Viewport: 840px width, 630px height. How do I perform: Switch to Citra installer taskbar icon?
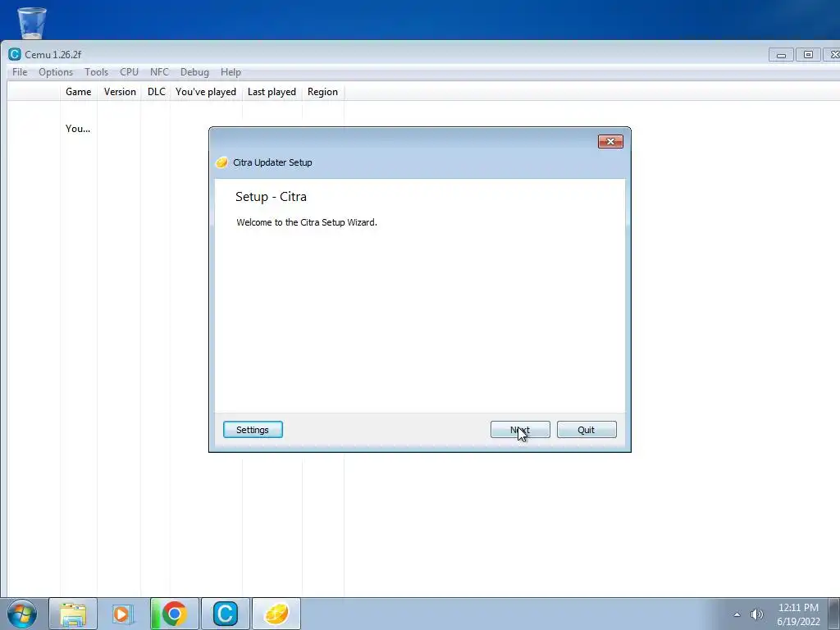pos(276,614)
